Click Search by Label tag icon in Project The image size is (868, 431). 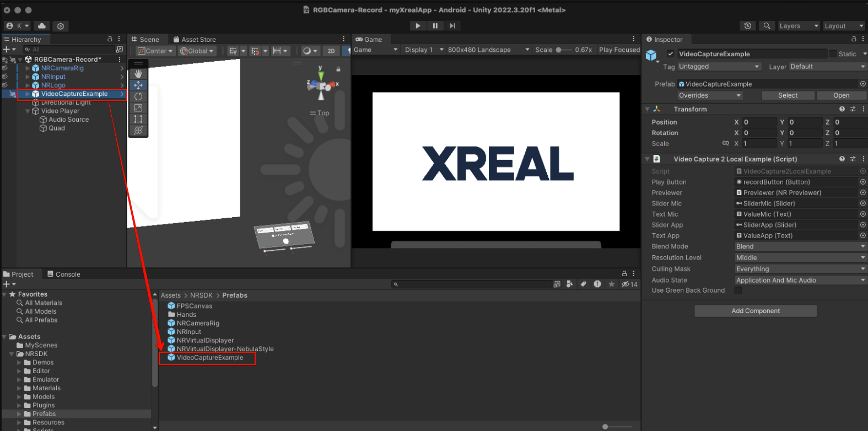coord(584,284)
